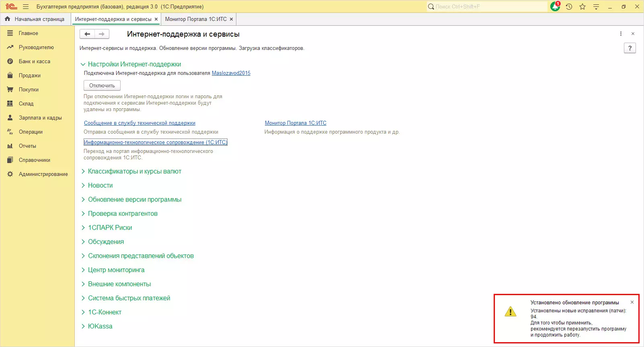Open the Банк и касса section
The height and width of the screenshot is (347, 644).
click(x=35, y=62)
